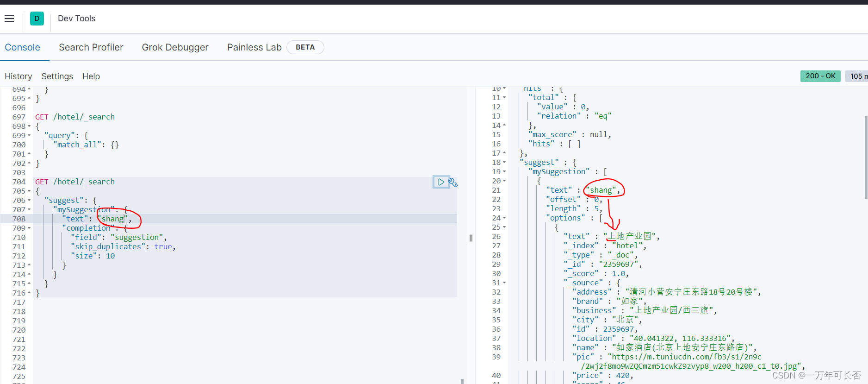Open the Grok Debugger tab

(x=175, y=47)
